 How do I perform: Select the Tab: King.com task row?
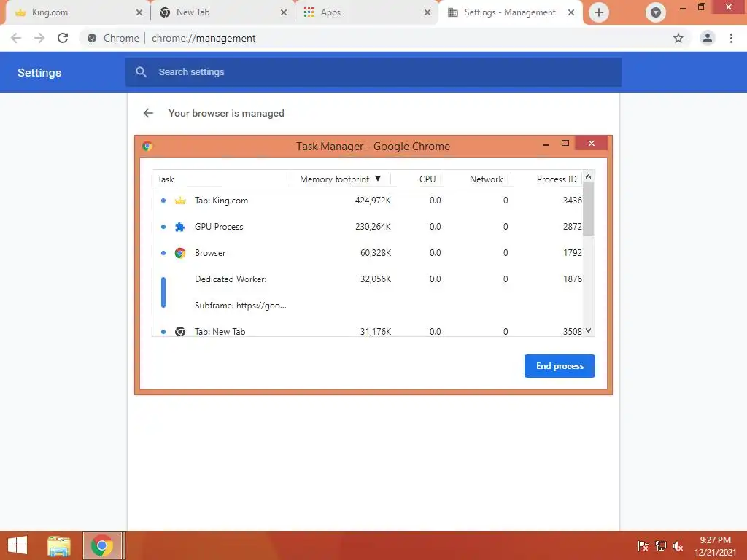click(x=368, y=201)
